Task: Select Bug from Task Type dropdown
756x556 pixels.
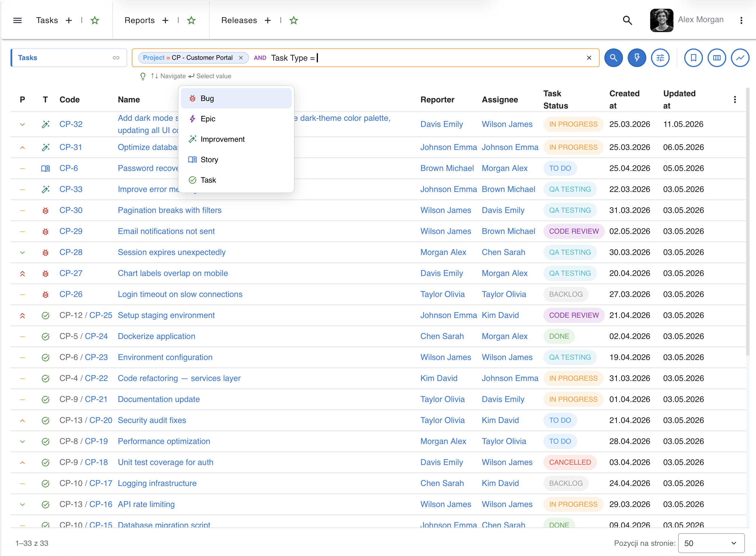Action: pyautogui.click(x=236, y=98)
